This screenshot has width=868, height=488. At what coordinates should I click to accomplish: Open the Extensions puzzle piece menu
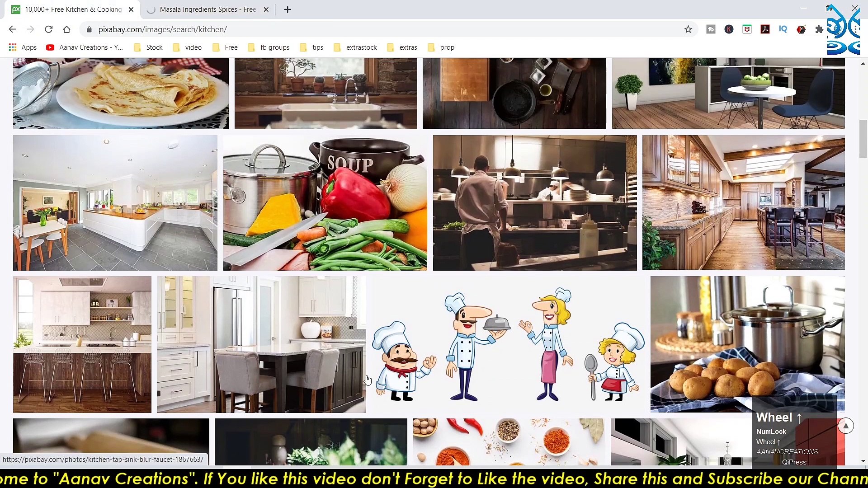pyautogui.click(x=819, y=29)
